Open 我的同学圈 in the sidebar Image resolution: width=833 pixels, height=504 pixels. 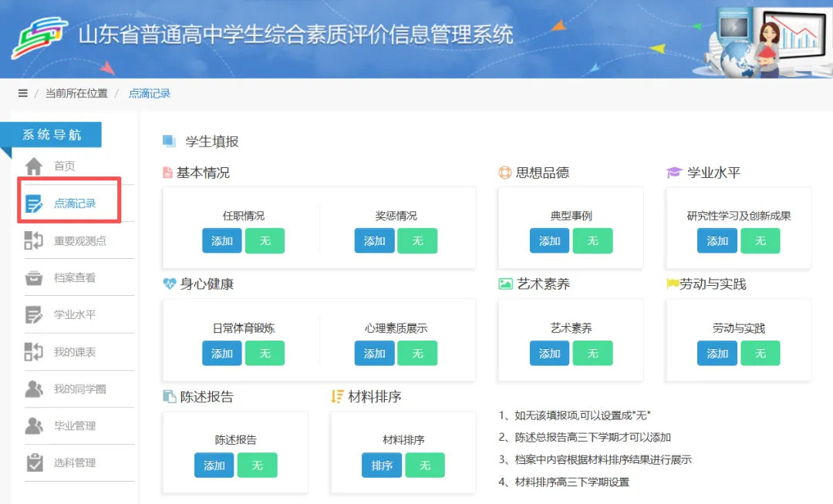79,389
